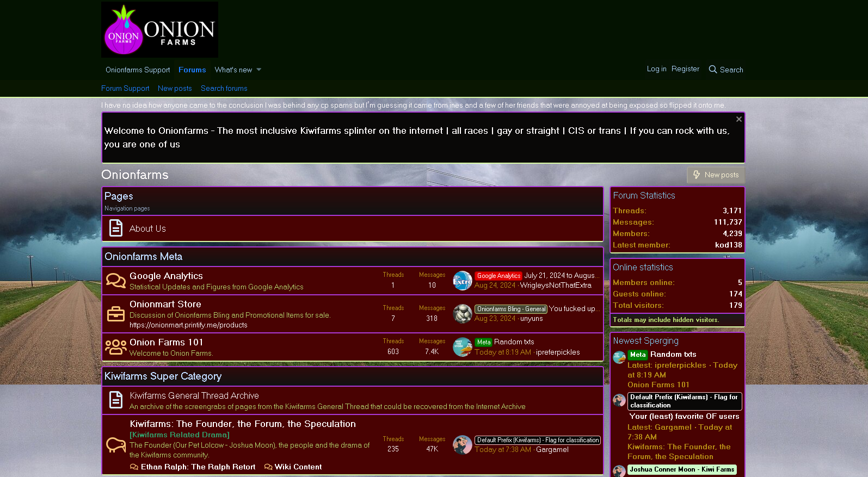This screenshot has width=868, height=477.
Task: Click the red Google Analytics prefix tag
Action: pos(498,276)
